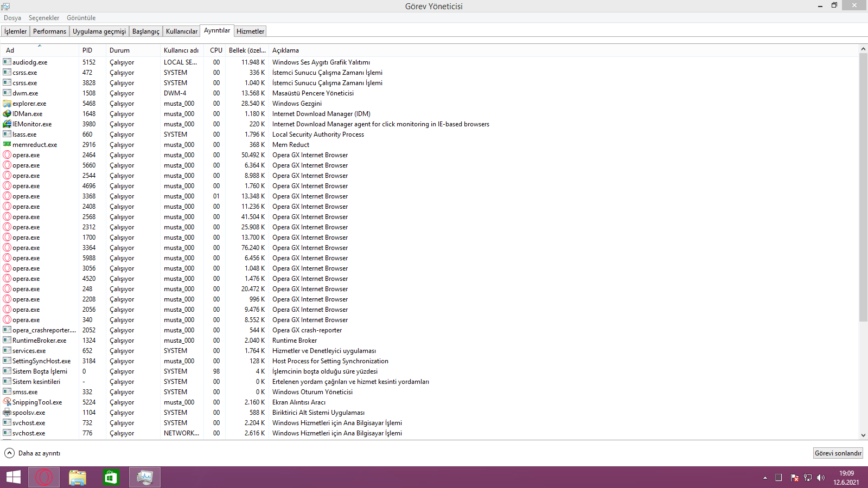The height and width of the screenshot is (488, 868).
Task: Click the 'Windows Gezgini' description cell
Action: pyautogui.click(x=297, y=104)
